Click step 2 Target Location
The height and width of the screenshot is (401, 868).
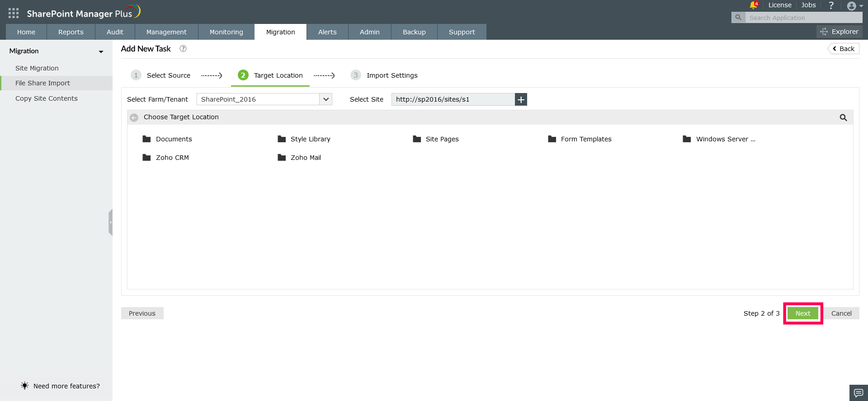click(270, 75)
